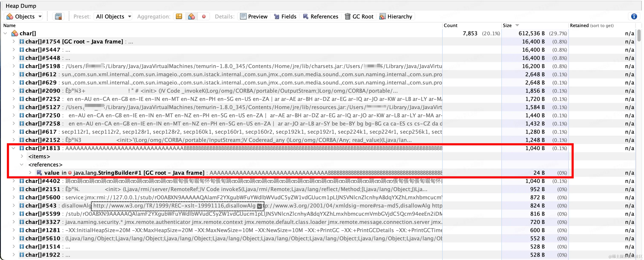Select the instances aggregation red dot
The height and width of the screenshot is (260, 644).
tap(204, 16)
